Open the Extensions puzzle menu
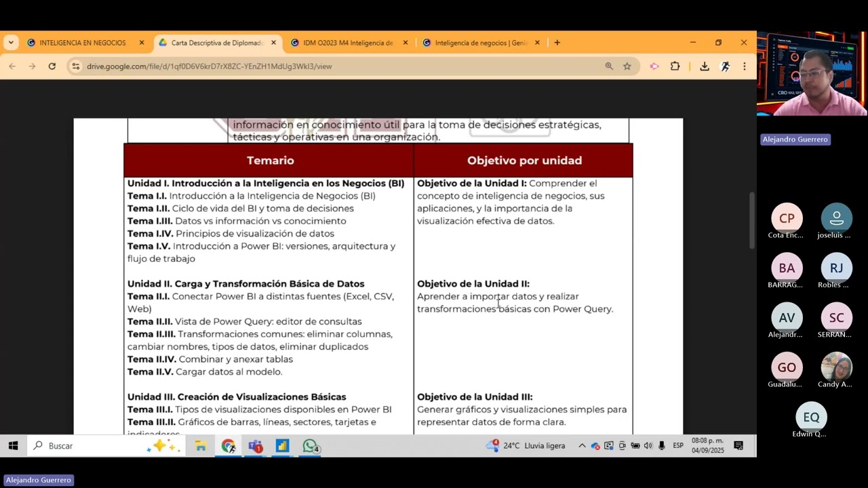This screenshot has width=868, height=488. 675,66
